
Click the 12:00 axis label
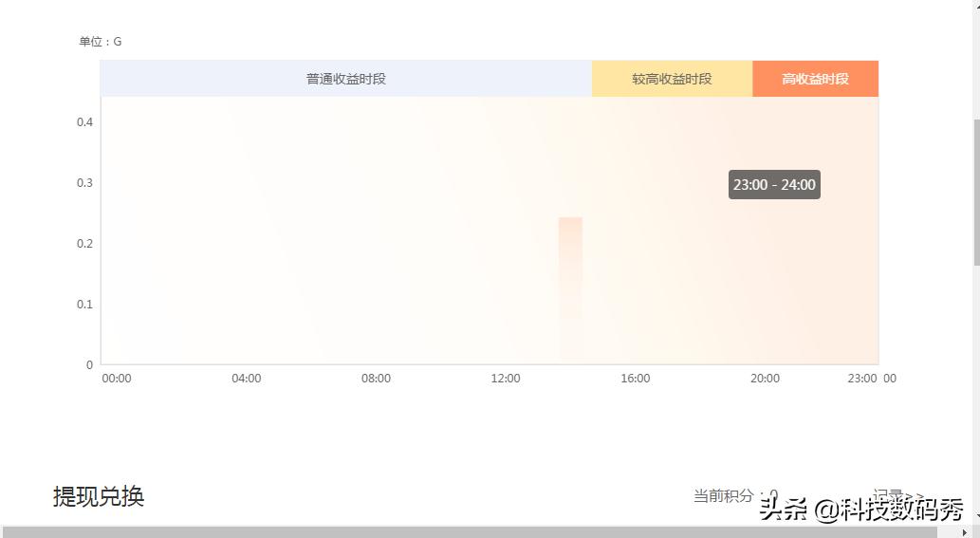506,378
